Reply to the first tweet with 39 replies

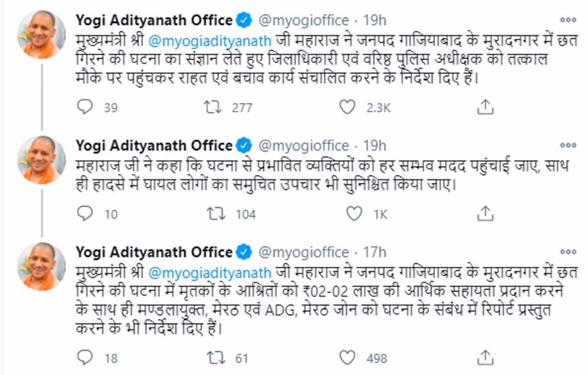click(85, 108)
